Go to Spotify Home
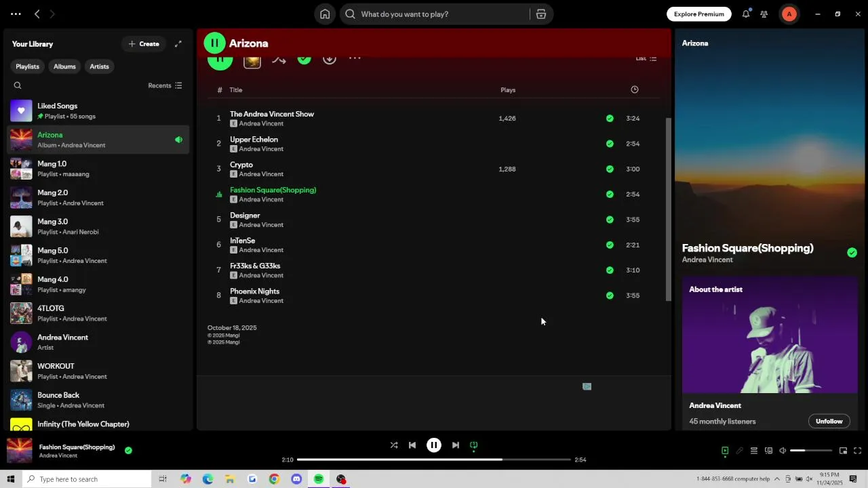The height and width of the screenshot is (488, 868). point(325,14)
